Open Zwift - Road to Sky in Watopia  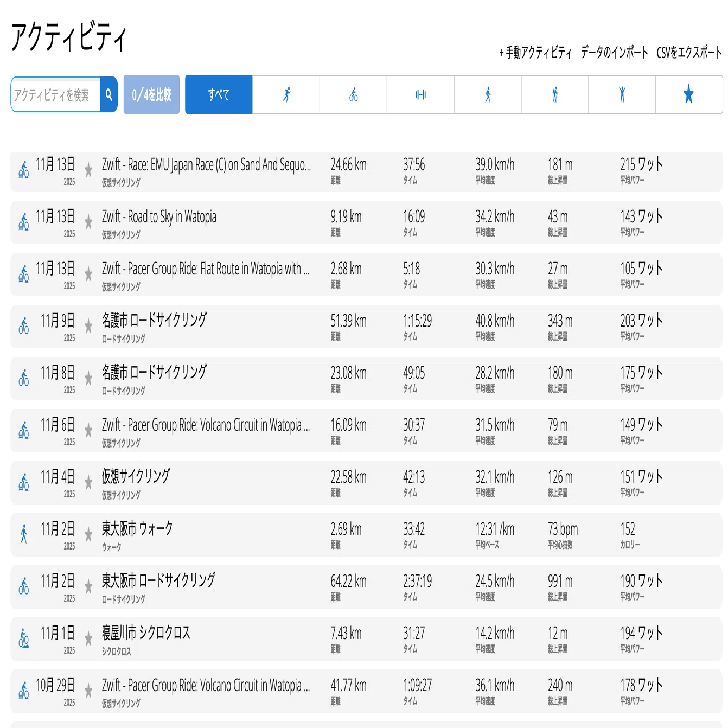click(159, 217)
